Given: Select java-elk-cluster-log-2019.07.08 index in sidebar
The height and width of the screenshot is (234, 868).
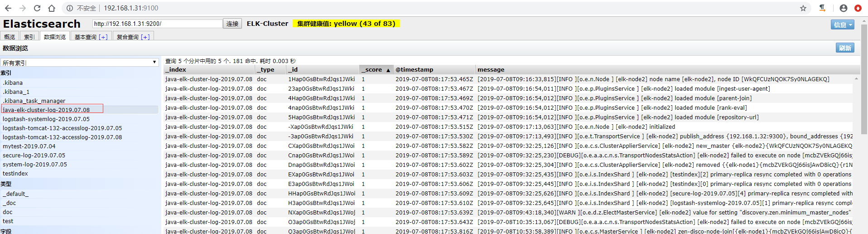Looking at the screenshot, I should tap(80, 110).
